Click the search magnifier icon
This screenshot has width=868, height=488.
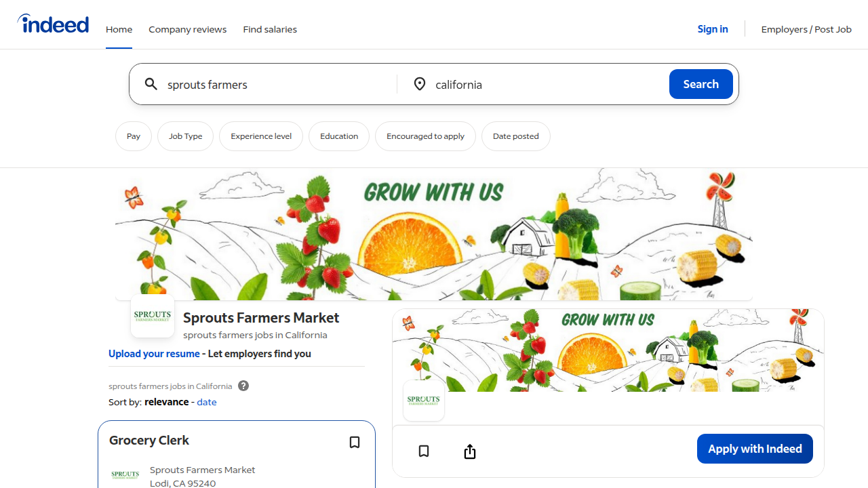click(x=151, y=84)
